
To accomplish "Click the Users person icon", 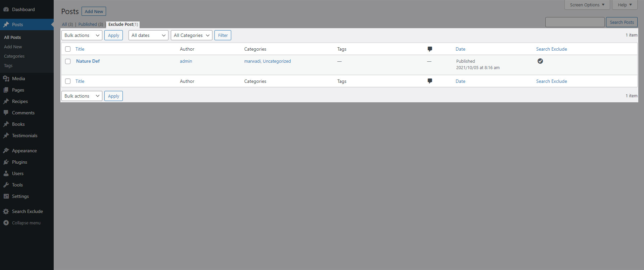I will click(6, 173).
